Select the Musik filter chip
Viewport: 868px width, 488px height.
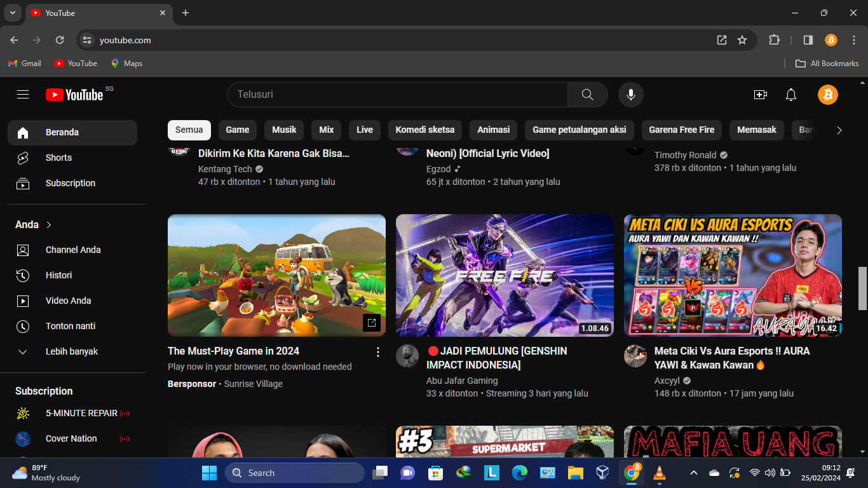tap(284, 130)
